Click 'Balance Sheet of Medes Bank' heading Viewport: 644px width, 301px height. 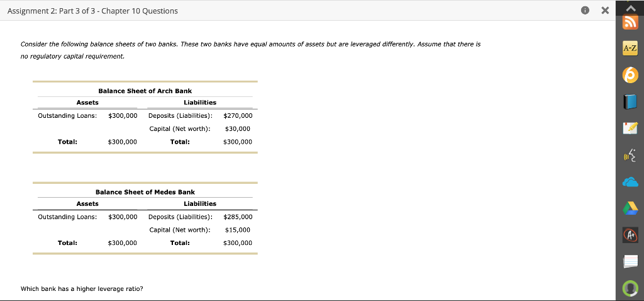click(145, 192)
